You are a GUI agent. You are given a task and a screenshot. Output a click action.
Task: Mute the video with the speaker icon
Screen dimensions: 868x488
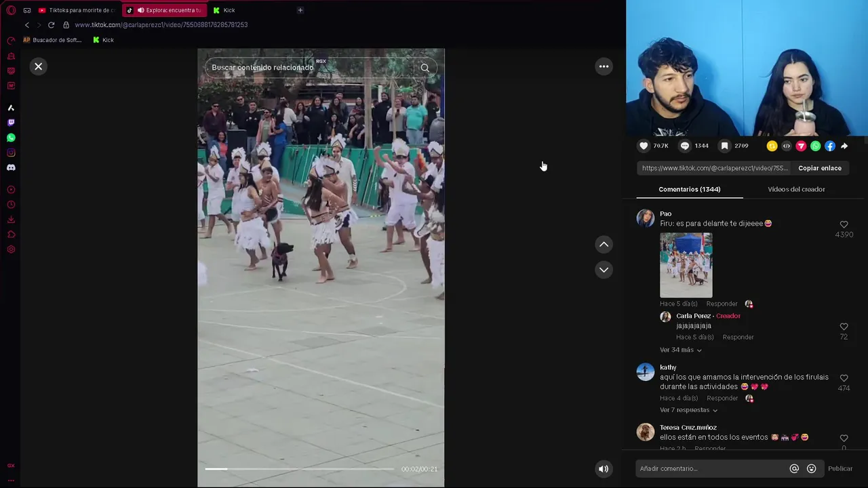604,469
